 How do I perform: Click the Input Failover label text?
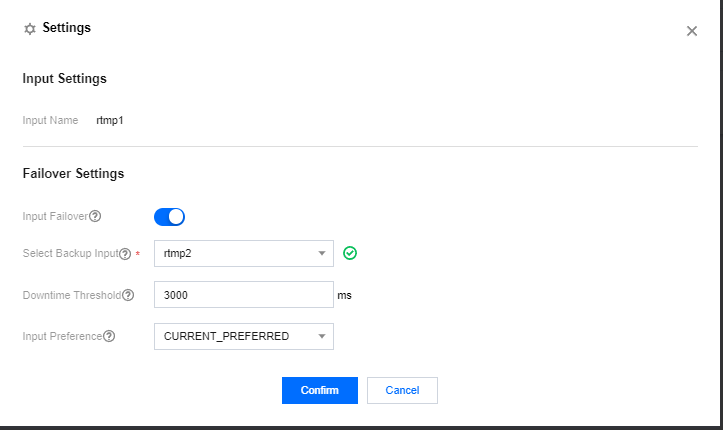pos(55,216)
